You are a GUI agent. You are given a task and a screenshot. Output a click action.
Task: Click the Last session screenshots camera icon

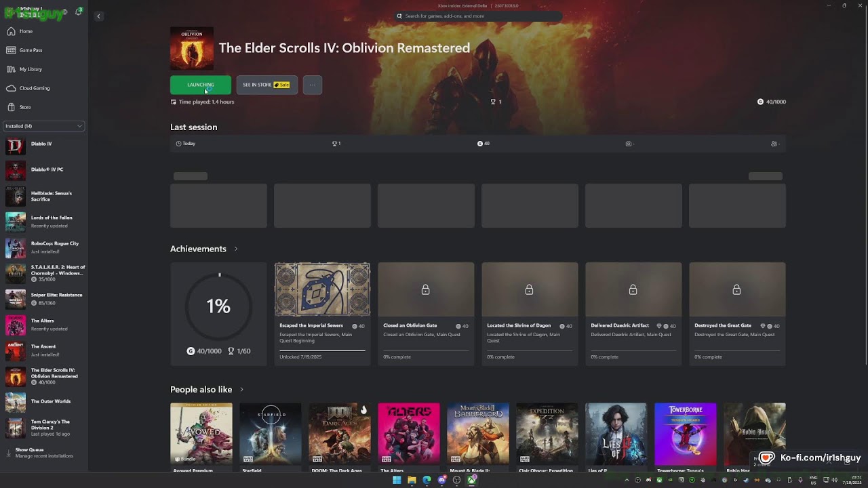click(629, 144)
